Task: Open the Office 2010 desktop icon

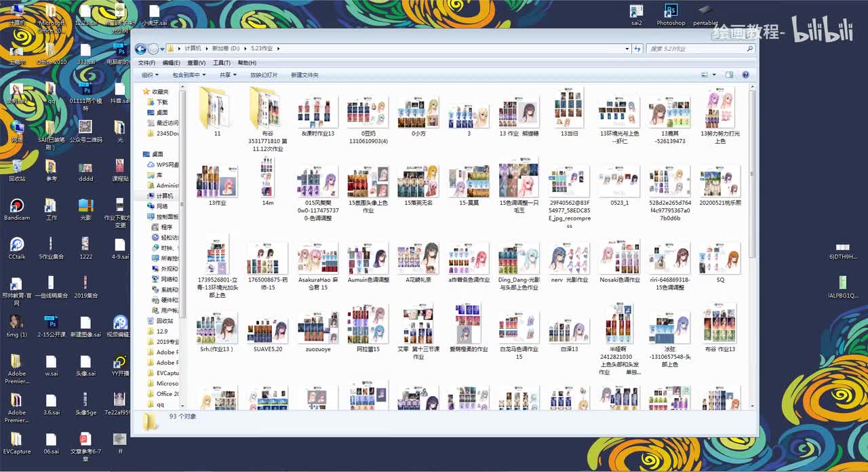Action: coord(52,54)
